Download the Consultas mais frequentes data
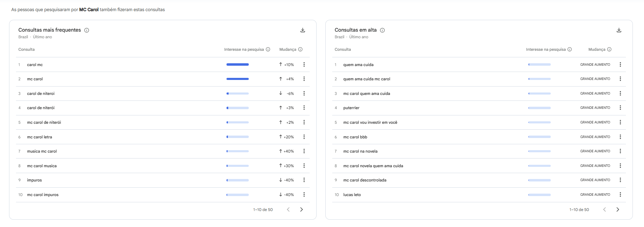The image size is (644, 227). click(303, 30)
